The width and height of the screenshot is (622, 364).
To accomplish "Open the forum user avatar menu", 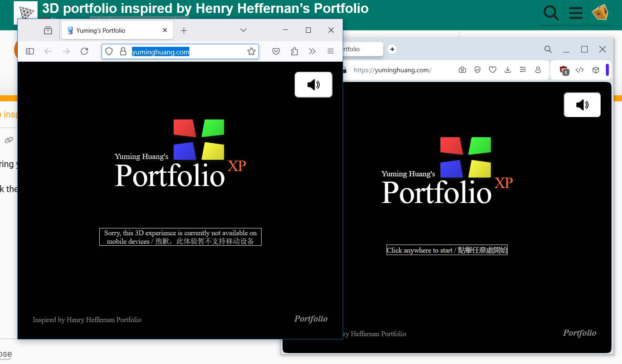I will tap(600, 12).
